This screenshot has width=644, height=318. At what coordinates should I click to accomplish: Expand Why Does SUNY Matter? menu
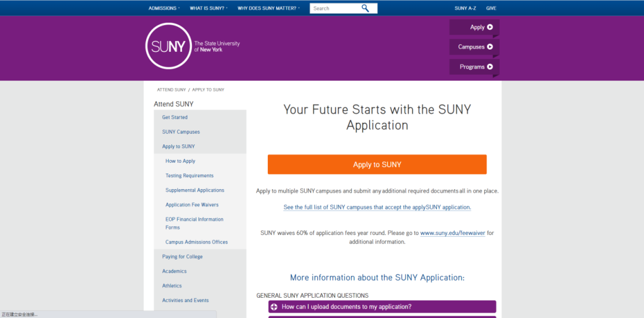tap(268, 8)
